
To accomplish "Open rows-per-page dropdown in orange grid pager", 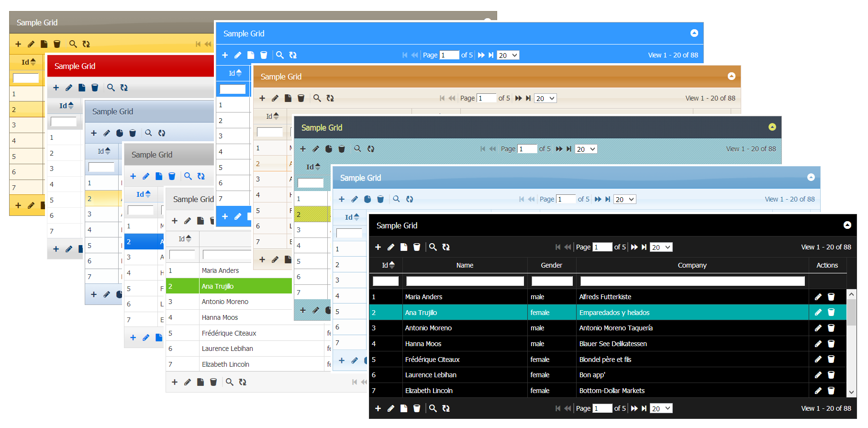I will pos(545,98).
